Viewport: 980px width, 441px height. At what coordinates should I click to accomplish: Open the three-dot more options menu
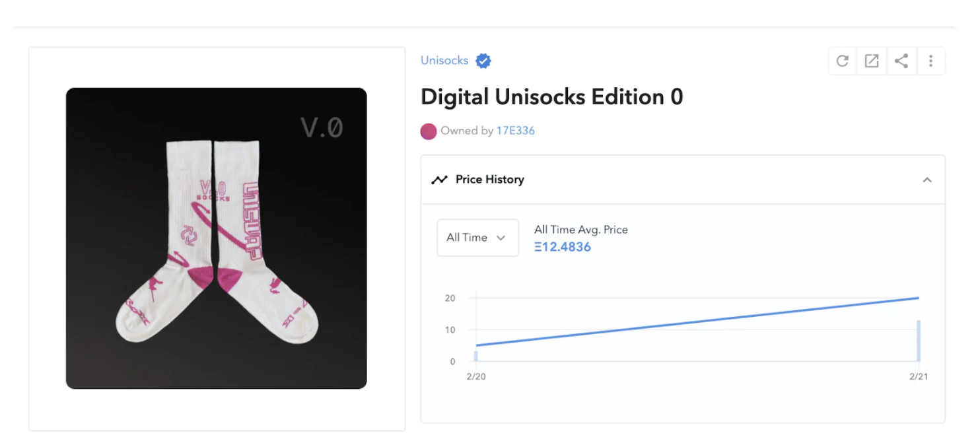(930, 61)
